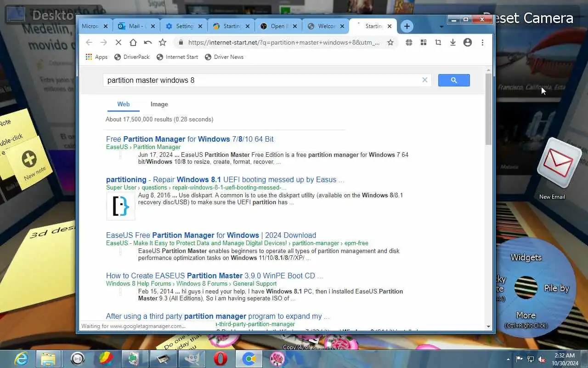Close the Mail tab
Viewport: 588px width, 368px height.
click(x=153, y=26)
